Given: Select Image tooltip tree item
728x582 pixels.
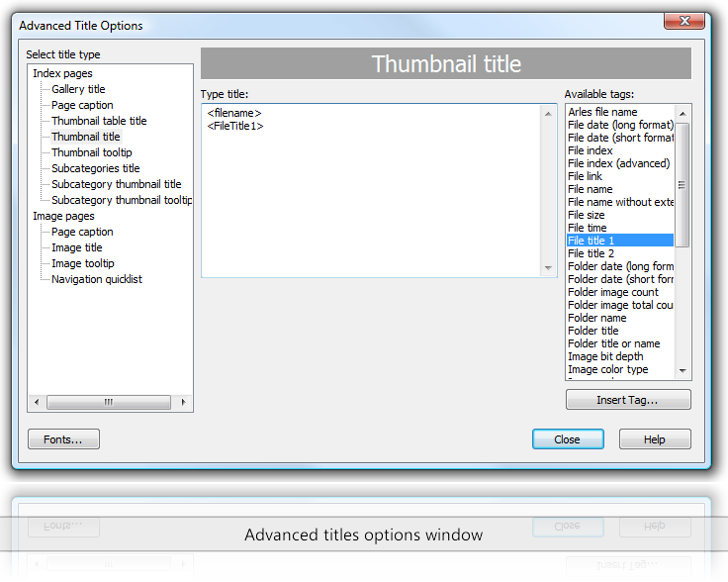Looking at the screenshot, I should 82,263.
